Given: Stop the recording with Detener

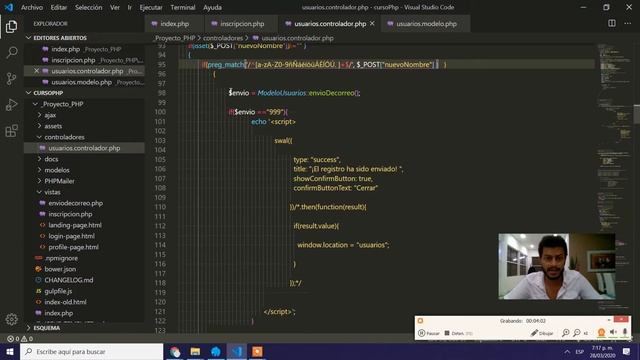Looking at the screenshot, I should click(458, 333).
